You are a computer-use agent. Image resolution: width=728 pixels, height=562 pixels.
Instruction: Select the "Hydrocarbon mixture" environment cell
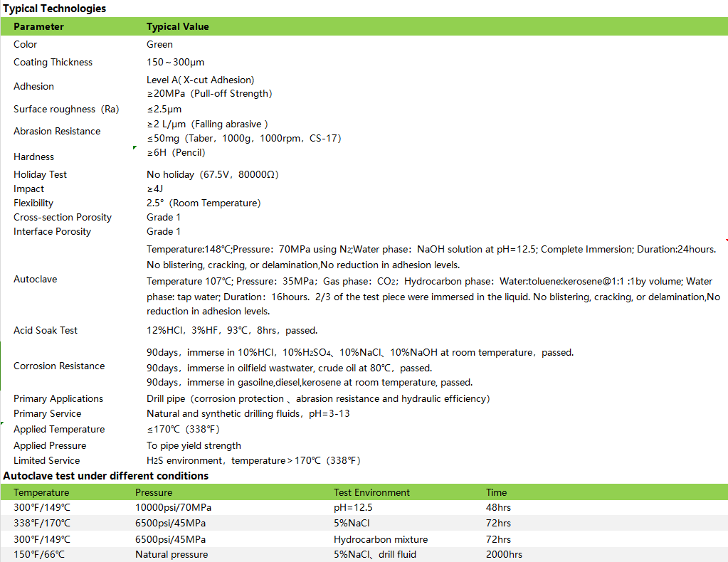tap(381, 539)
